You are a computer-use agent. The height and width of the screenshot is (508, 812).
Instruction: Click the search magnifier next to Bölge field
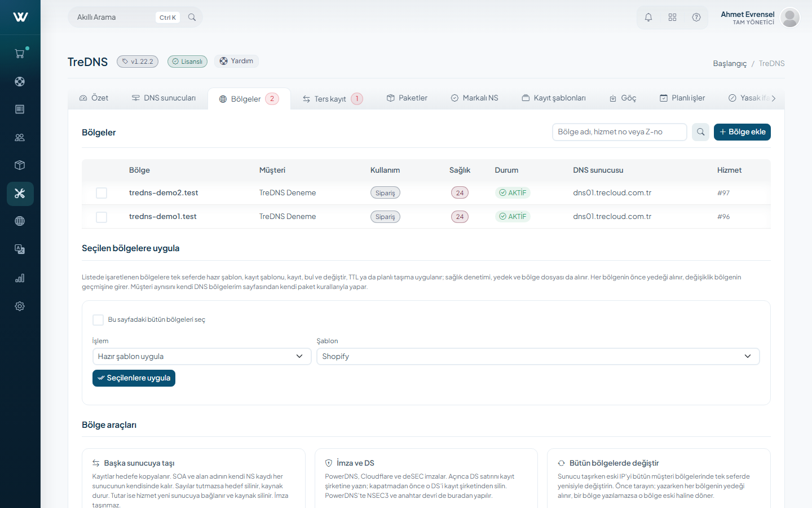tap(700, 132)
